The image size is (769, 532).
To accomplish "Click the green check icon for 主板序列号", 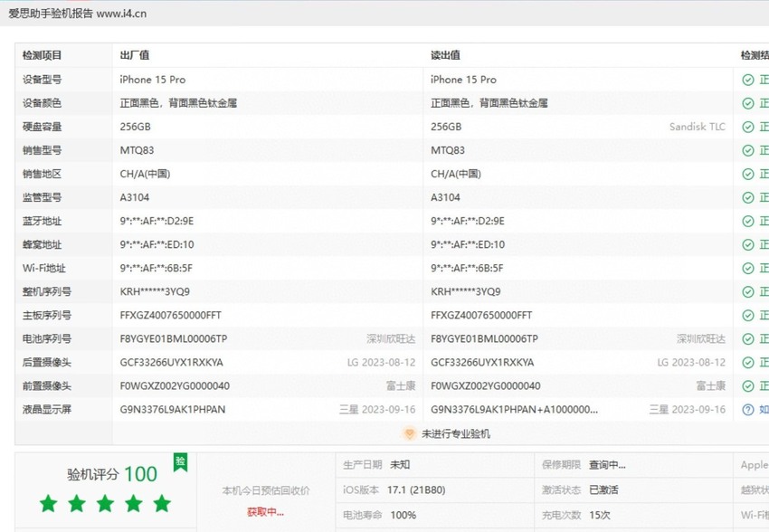I will [748, 315].
